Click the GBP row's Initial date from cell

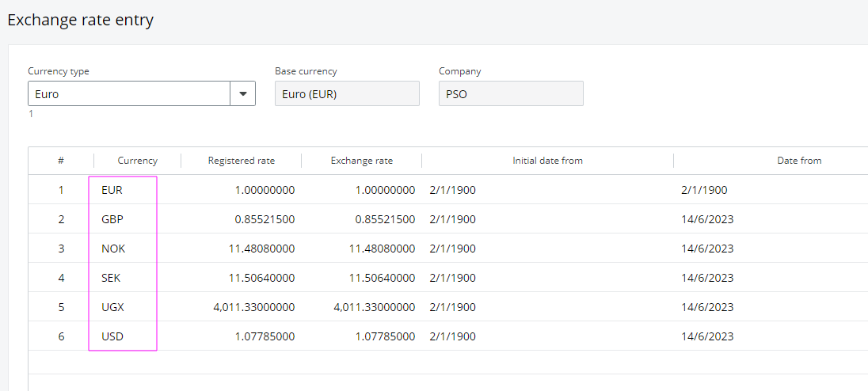[547, 219]
